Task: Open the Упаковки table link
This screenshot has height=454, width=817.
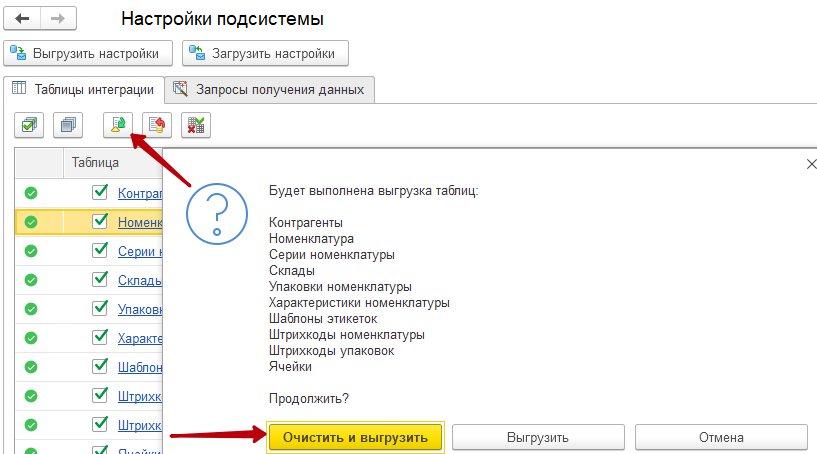Action: [x=140, y=310]
